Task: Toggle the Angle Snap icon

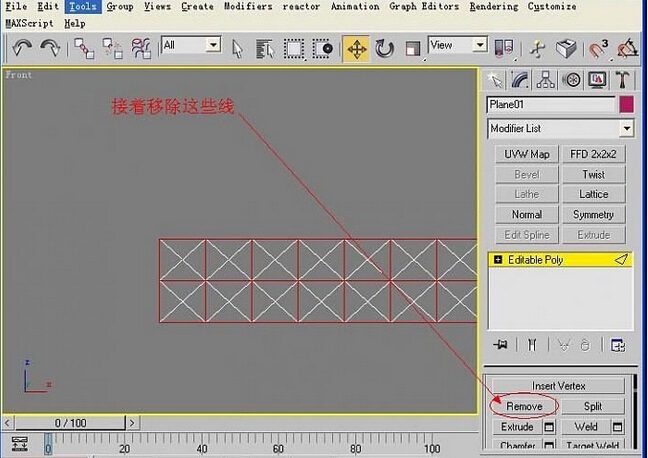Action: (x=628, y=49)
